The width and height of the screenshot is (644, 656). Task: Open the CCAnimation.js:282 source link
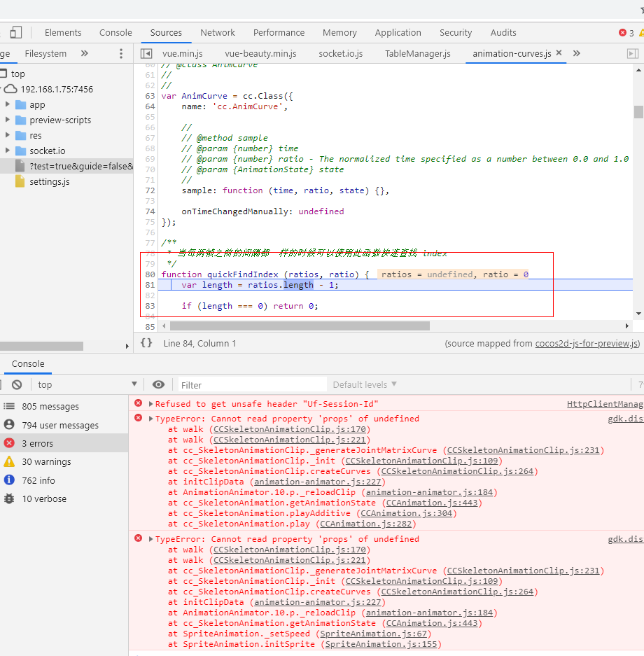(x=367, y=524)
